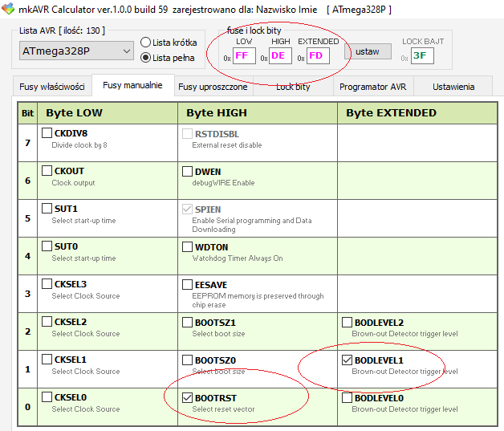The height and width of the screenshot is (431, 504).
Task: Open the Ustawienia tab
Action: point(453,87)
